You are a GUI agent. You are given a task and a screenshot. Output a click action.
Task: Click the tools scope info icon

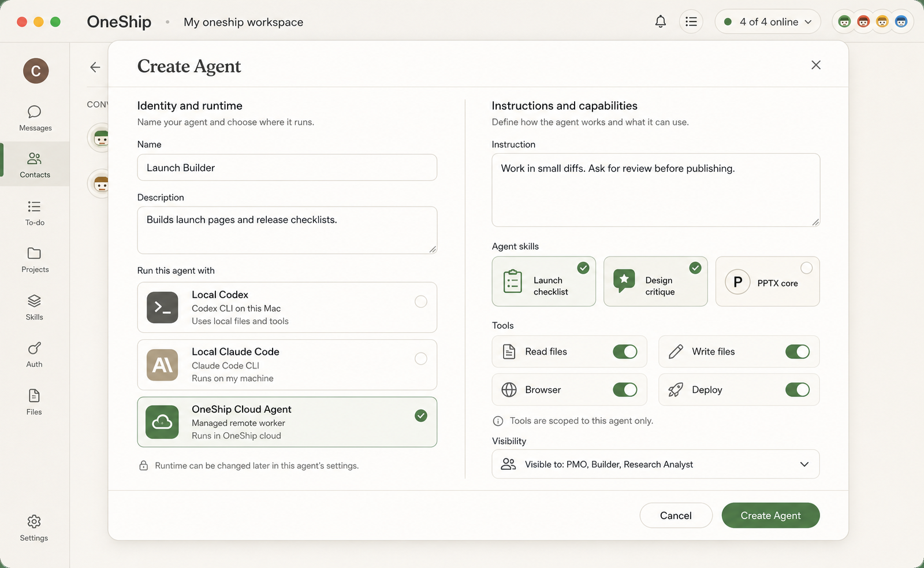click(498, 421)
